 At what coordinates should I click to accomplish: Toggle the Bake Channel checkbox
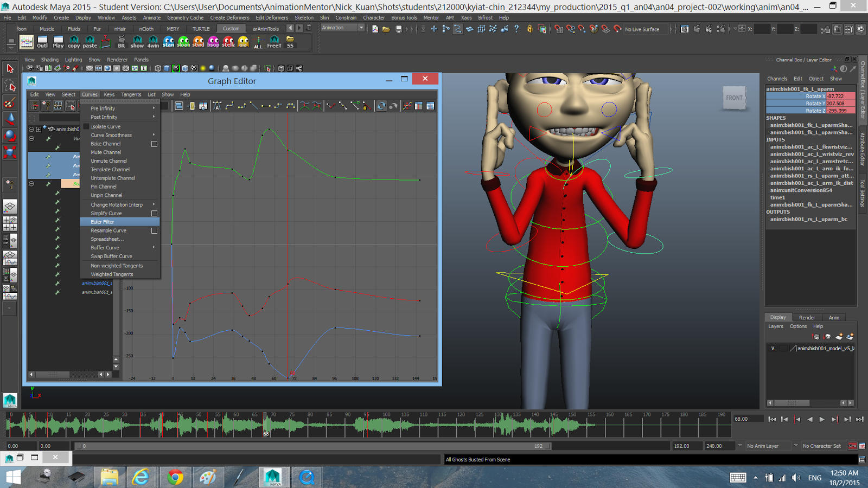(154, 144)
